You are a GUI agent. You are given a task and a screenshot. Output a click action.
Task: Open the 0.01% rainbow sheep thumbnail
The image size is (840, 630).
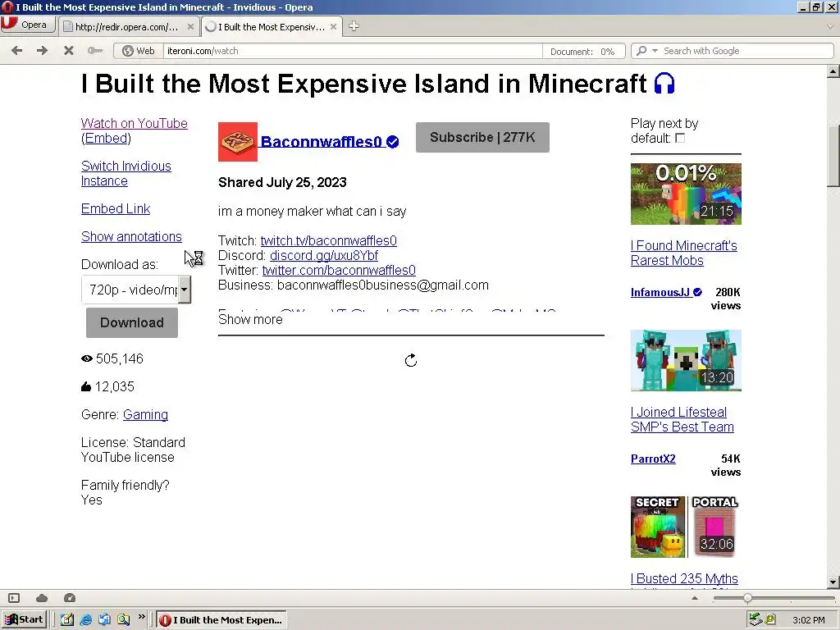tap(686, 194)
